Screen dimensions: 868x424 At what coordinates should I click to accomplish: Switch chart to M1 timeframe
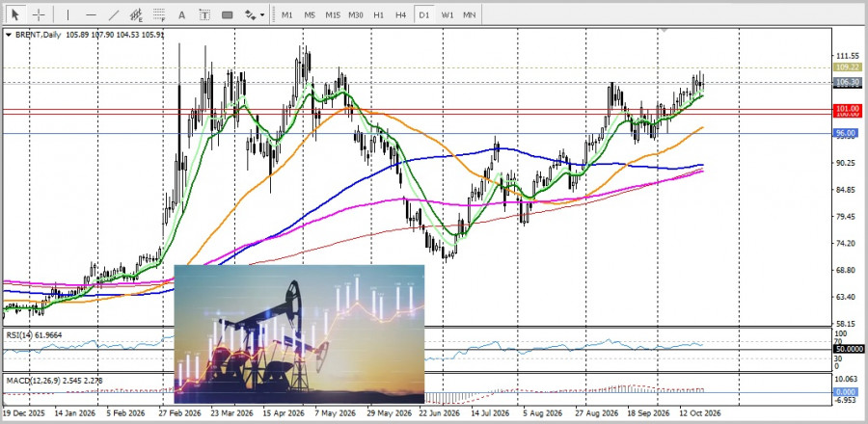tap(286, 15)
